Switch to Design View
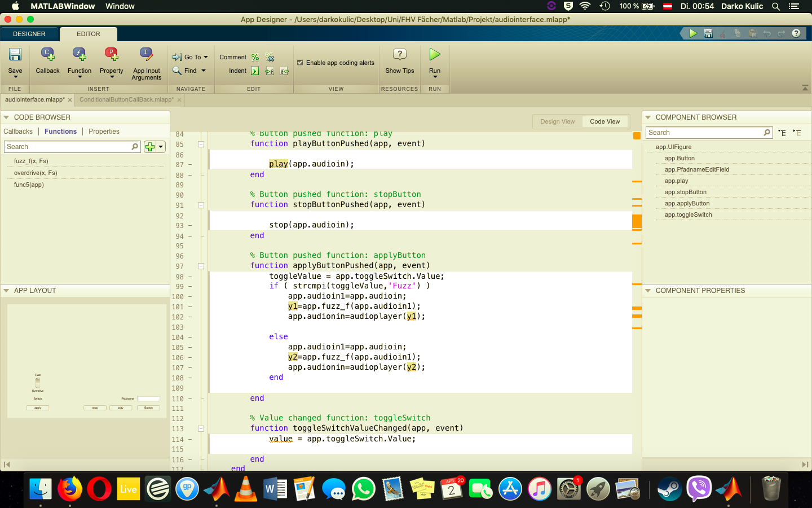This screenshot has height=508, width=812. click(x=557, y=121)
